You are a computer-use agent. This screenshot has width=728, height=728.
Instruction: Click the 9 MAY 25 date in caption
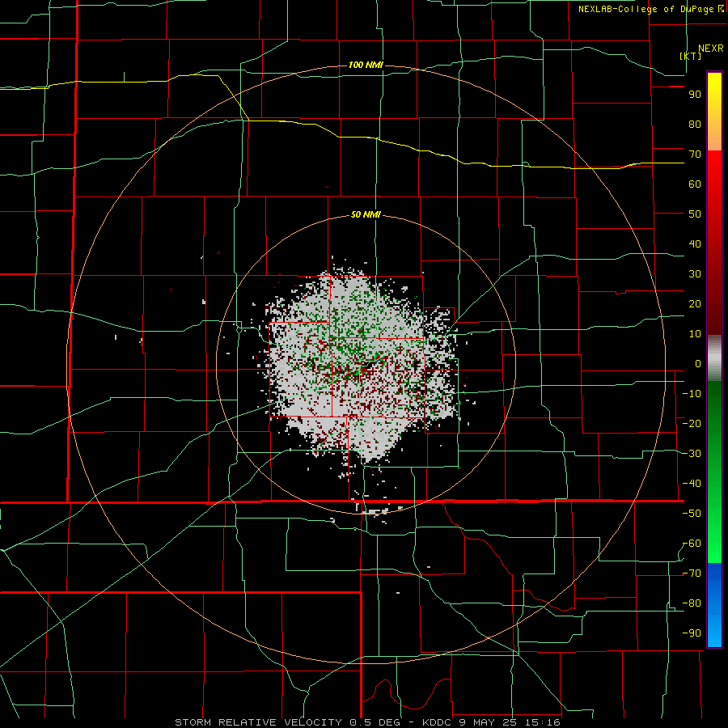pos(490,722)
